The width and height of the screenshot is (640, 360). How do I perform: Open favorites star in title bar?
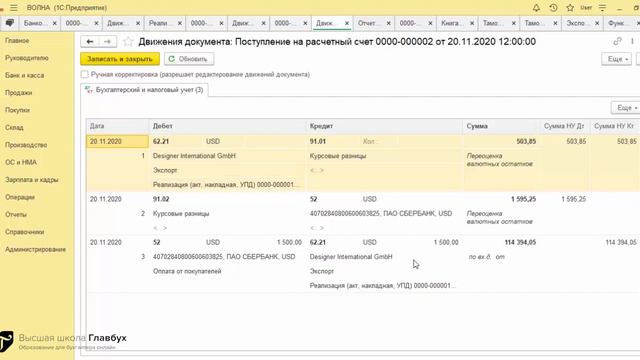pyautogui.click(x=570, y=8)
